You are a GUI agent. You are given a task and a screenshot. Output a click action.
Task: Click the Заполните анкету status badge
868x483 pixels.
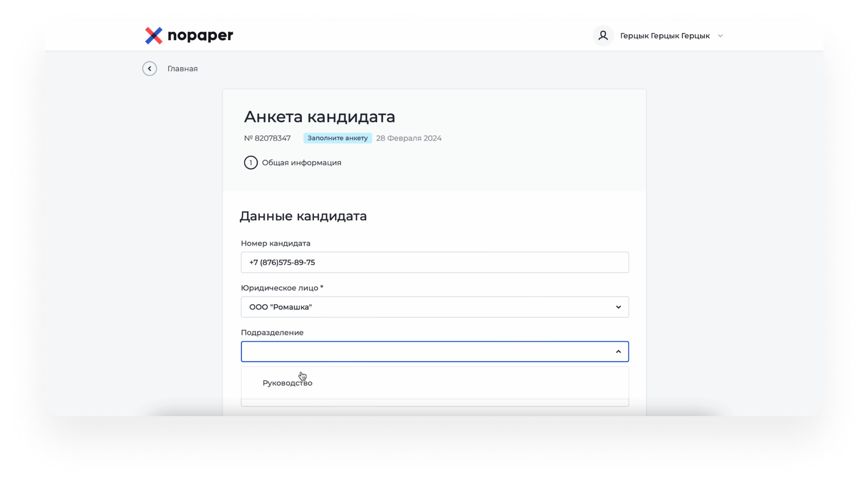336,137
